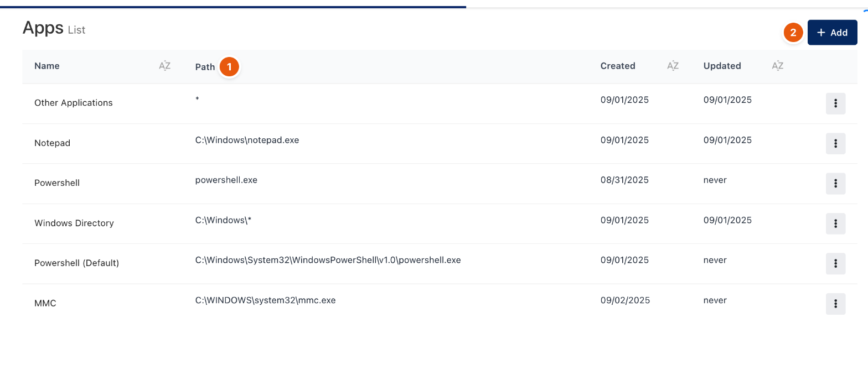Select the Powershell app name
Viewport: 868px width, 380px height.
coord(57,183)
